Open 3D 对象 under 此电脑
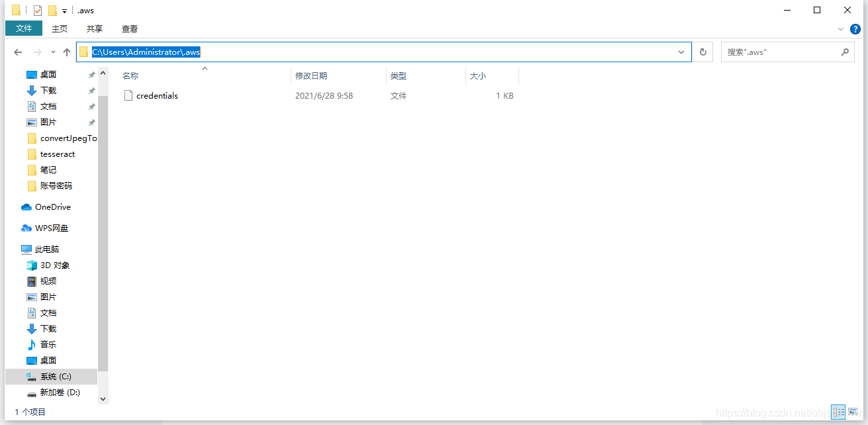The image size is (868, 425). (x=55, y=265)
